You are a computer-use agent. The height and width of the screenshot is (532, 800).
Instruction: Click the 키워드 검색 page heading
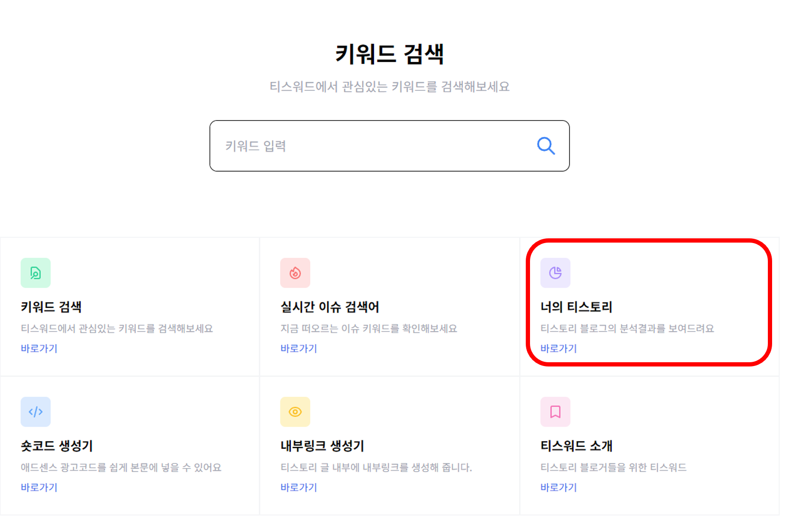point(389,53)
